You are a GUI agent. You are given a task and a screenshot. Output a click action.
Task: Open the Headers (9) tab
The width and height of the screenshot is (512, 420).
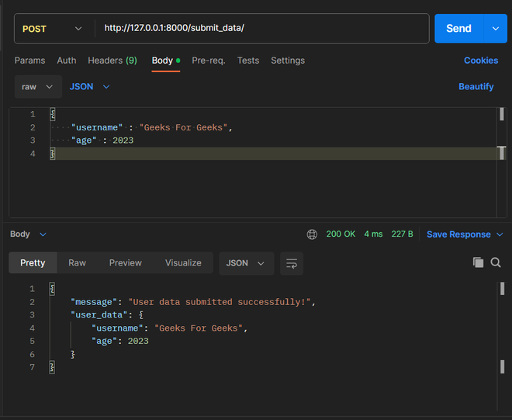coord(112,61)
